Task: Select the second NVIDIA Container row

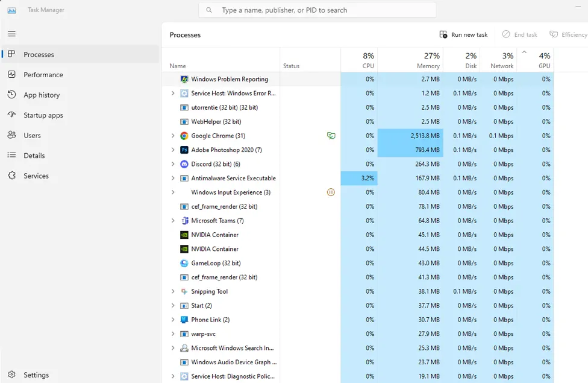Action: pyautogui.click(x=358, y=249)
